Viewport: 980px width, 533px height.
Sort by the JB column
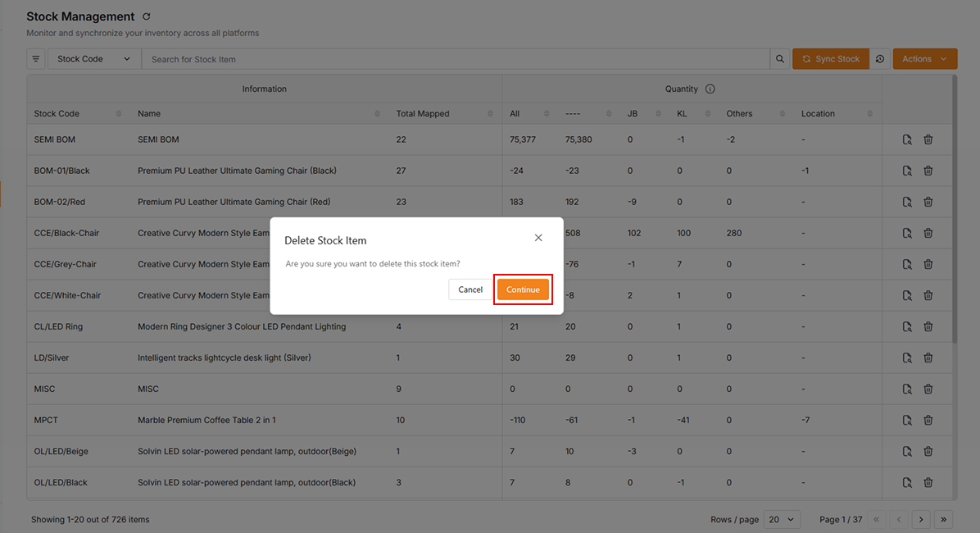tap(658, 114)
